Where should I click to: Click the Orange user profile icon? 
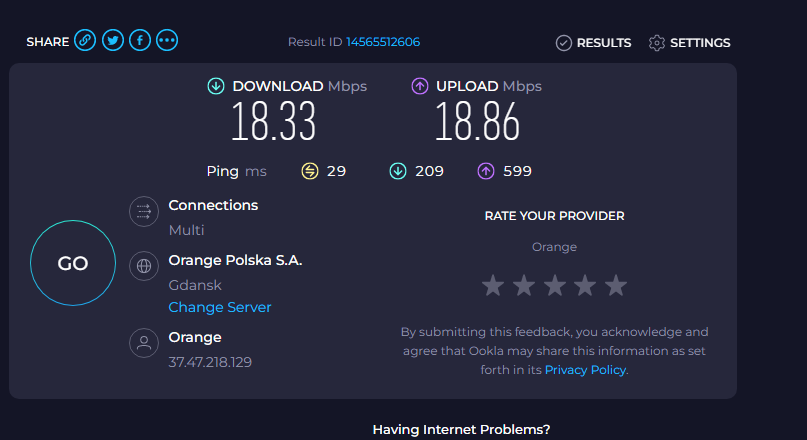(x=144, y=343)
